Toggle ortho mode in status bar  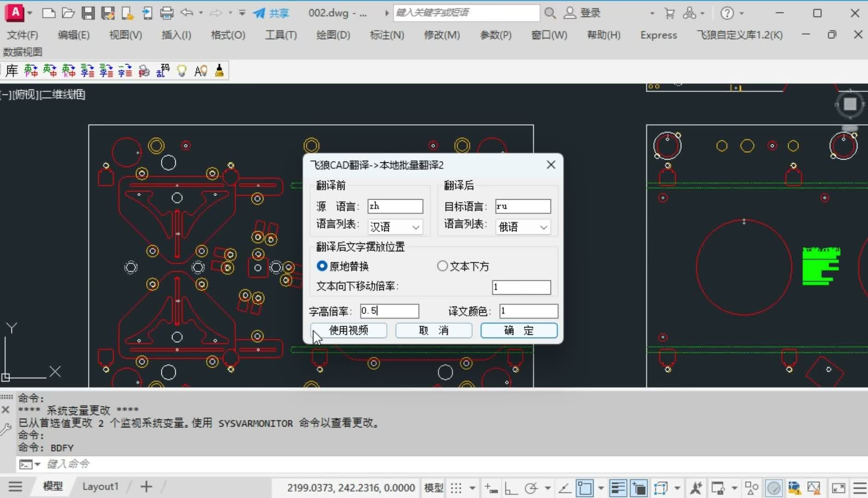[511, 488]
